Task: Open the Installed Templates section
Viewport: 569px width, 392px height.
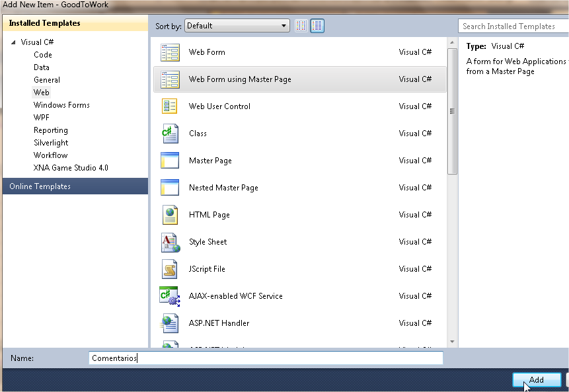Action: pos(75,23)
